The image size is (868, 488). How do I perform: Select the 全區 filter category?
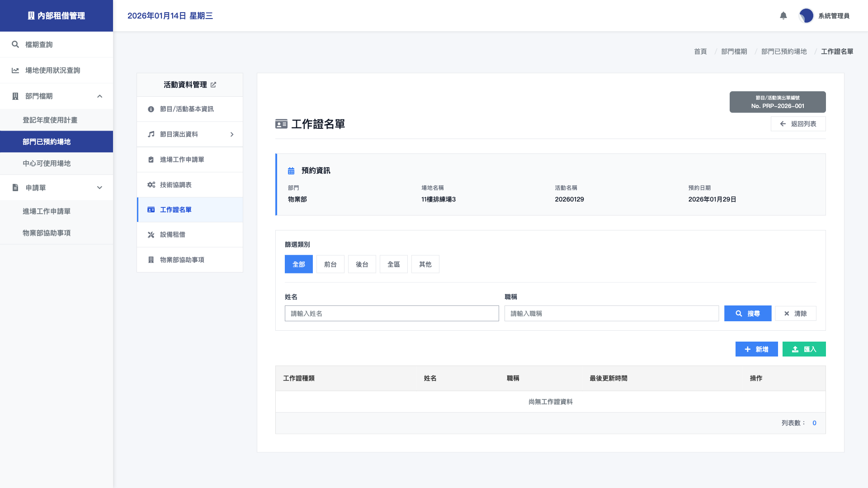click(393, 264)
